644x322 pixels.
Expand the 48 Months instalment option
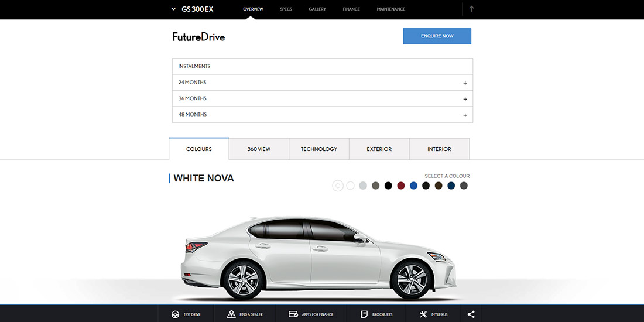323,115
